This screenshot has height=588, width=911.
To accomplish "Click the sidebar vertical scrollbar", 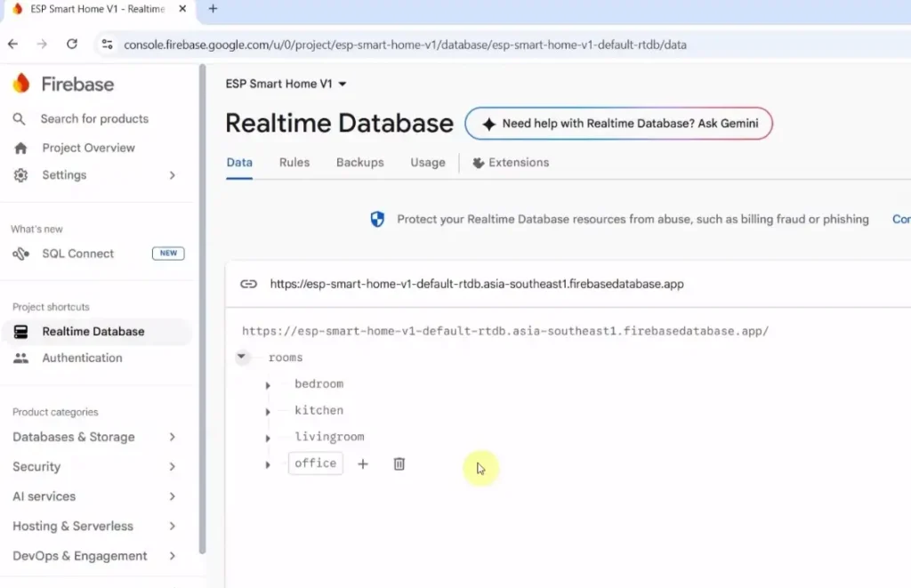I will point(202,308).
